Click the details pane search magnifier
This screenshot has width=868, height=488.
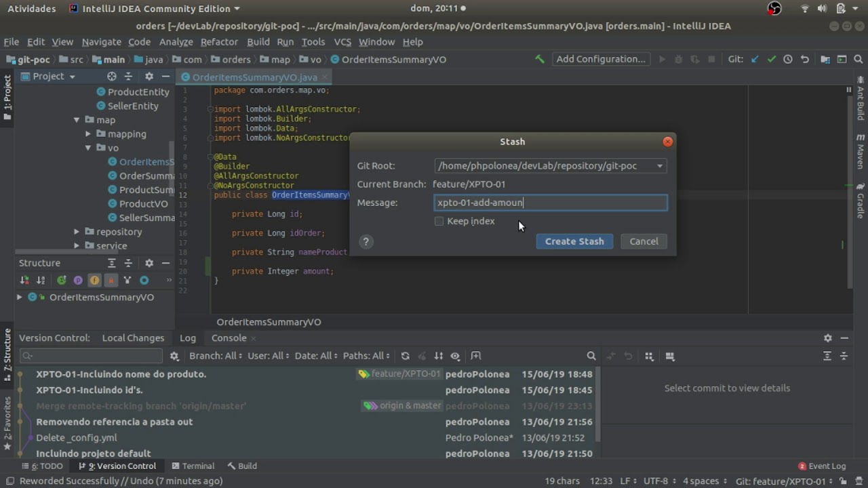591,356
